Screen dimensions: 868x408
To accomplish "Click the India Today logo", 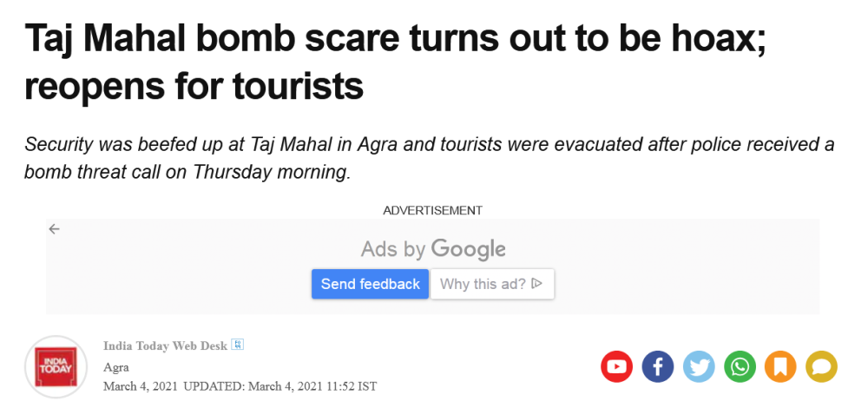I will [56, 365].
